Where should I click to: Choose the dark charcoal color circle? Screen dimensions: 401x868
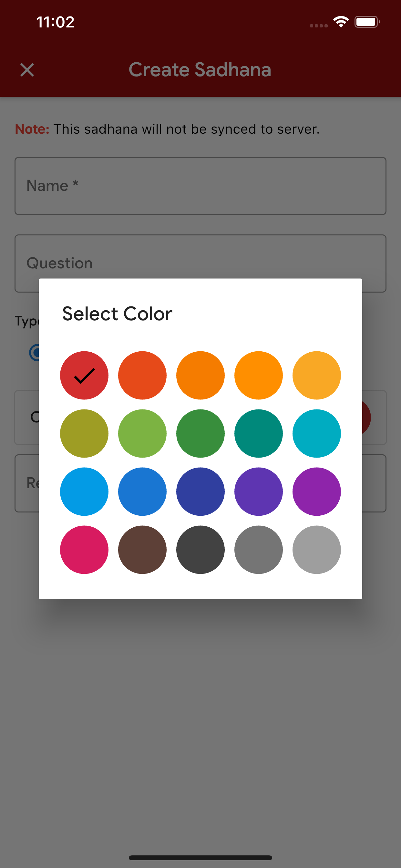(x=200, y=550)
